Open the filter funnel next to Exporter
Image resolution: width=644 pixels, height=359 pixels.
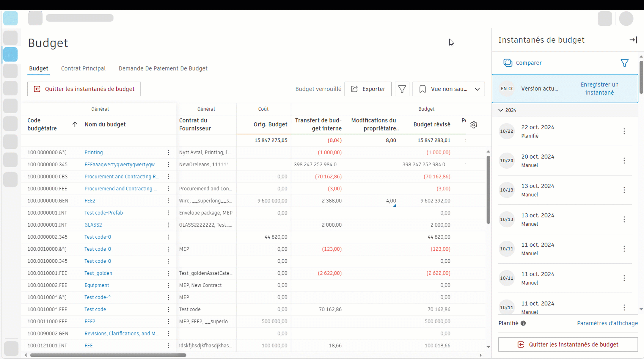pyautogui.click(x=402, y=89)
